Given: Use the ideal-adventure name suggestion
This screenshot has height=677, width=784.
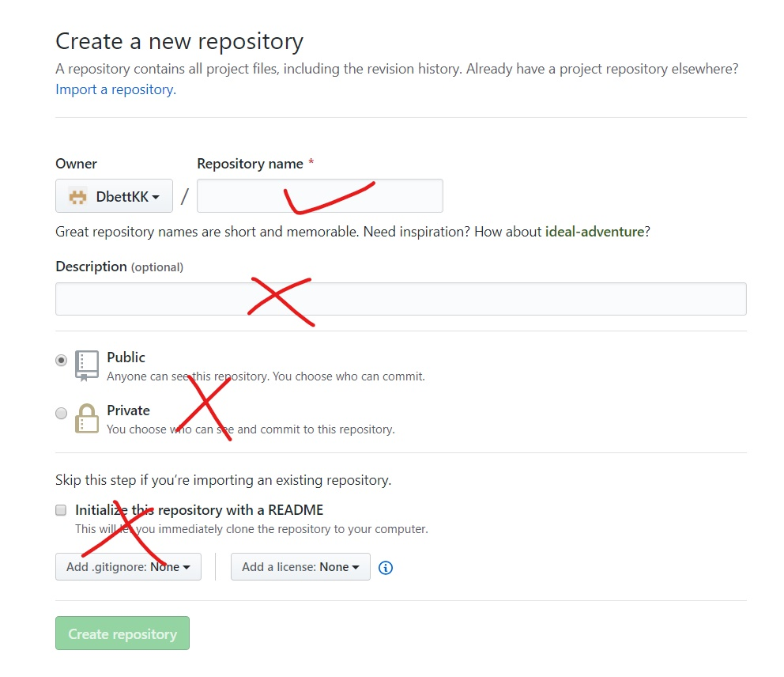Looking at the screenshot, I should 595,232.
